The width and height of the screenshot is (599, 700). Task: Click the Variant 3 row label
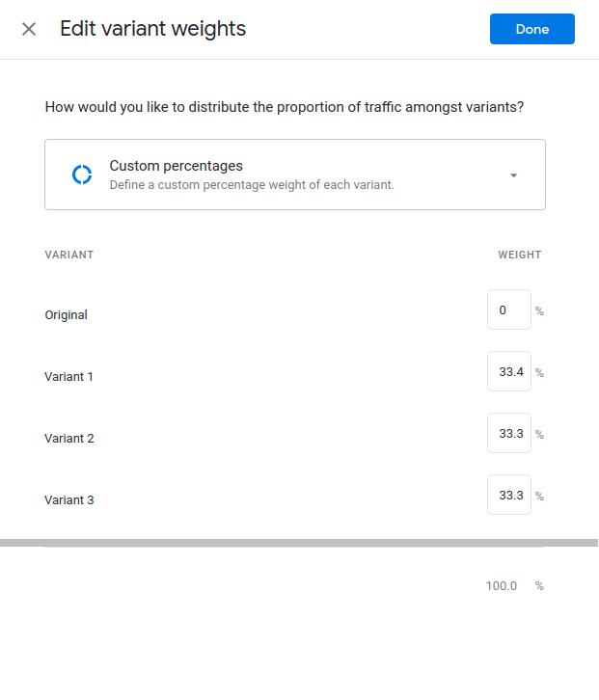[x=68, y=500]
